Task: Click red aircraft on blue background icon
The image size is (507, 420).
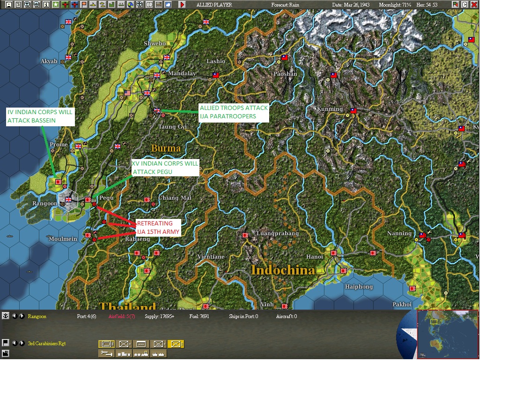Action: pyautogui.click(x=75, y=5)
